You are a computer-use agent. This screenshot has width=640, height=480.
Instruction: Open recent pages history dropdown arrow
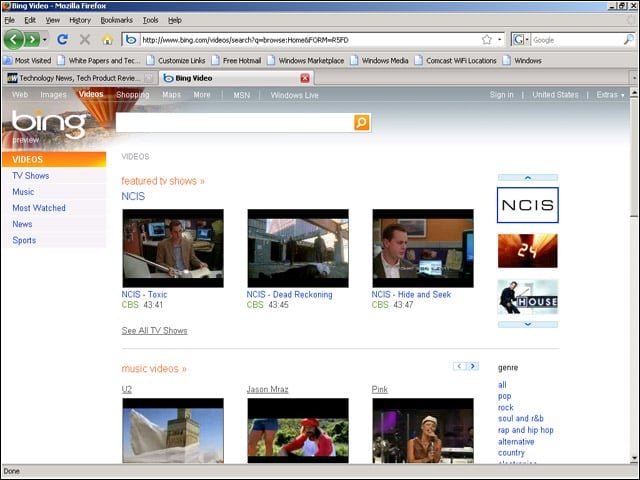coord(44,40)
